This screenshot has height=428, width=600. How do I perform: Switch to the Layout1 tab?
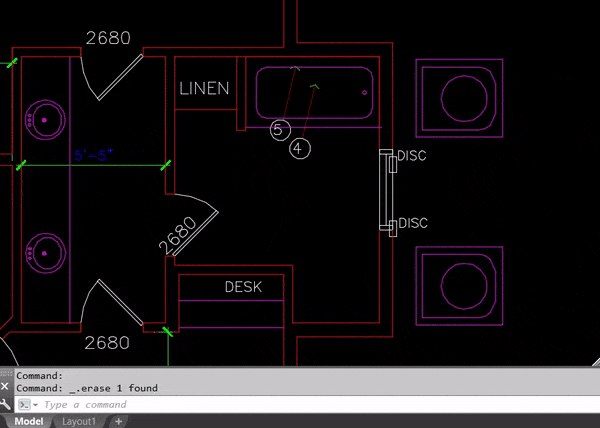78,421
